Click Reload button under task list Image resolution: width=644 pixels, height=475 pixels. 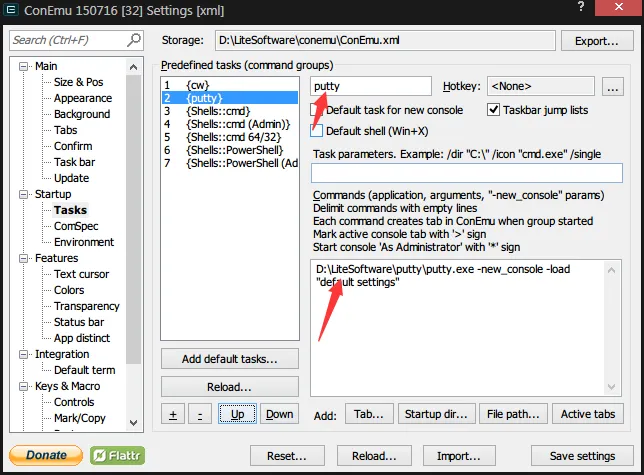point(230,387)
